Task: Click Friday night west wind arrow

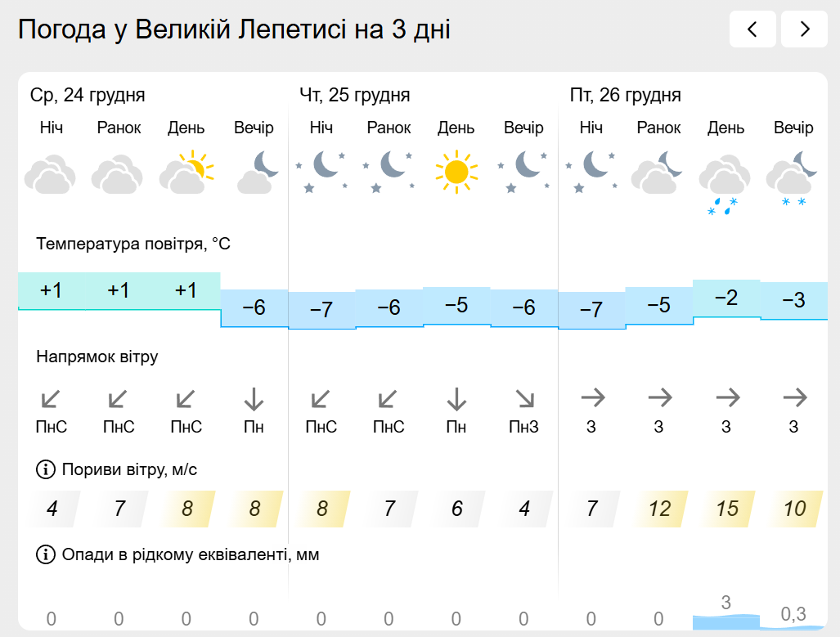Action: (x=591, y=398)
